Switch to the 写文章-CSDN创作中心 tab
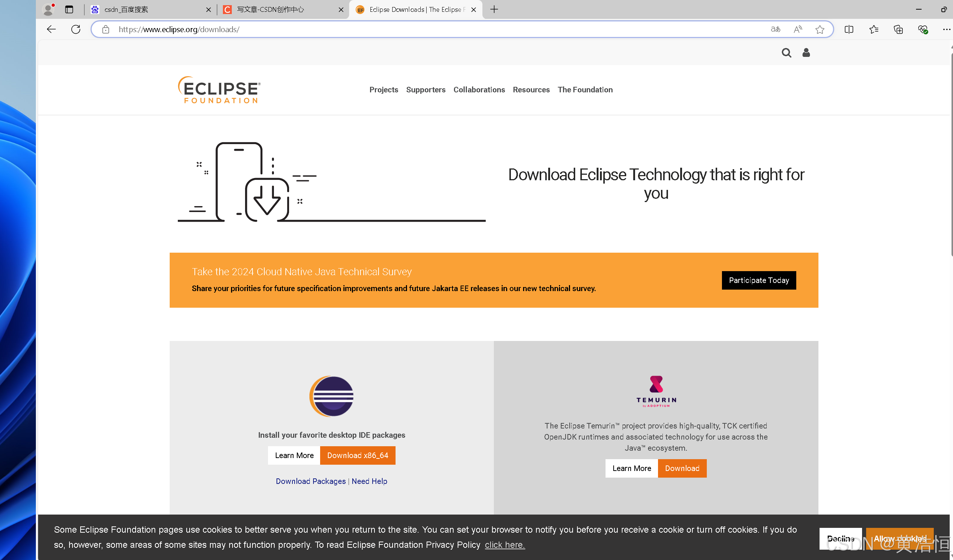 click(283, 10)
